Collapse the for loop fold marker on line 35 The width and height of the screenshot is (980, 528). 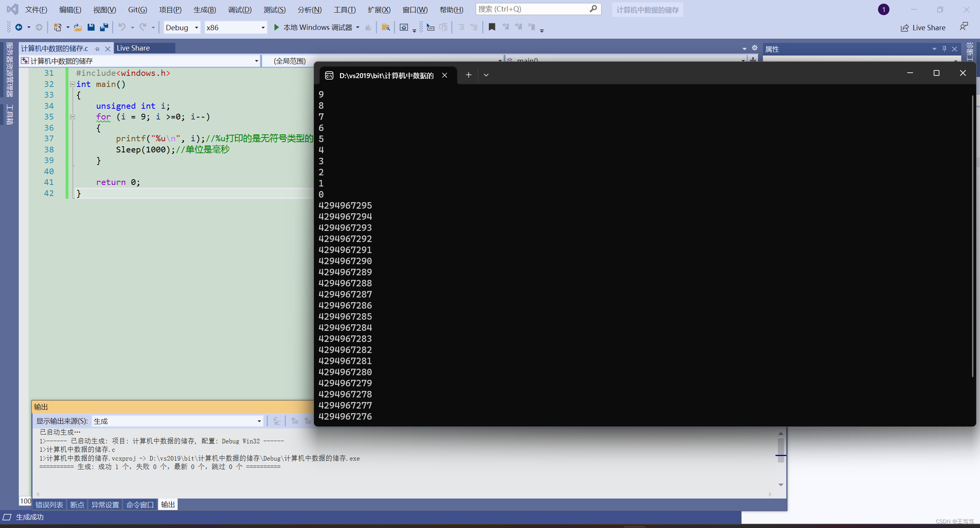(x=72, y=117)
